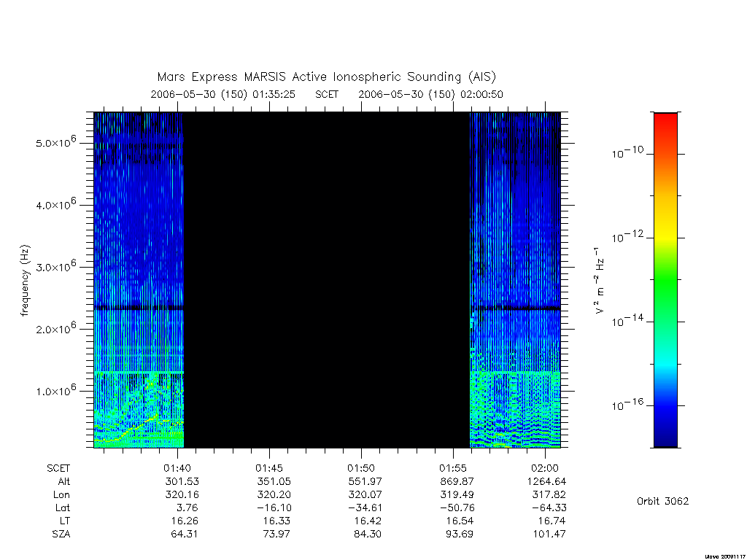
Task: Click the dark blue bottom of color bar
Action: tap(665, 436)
